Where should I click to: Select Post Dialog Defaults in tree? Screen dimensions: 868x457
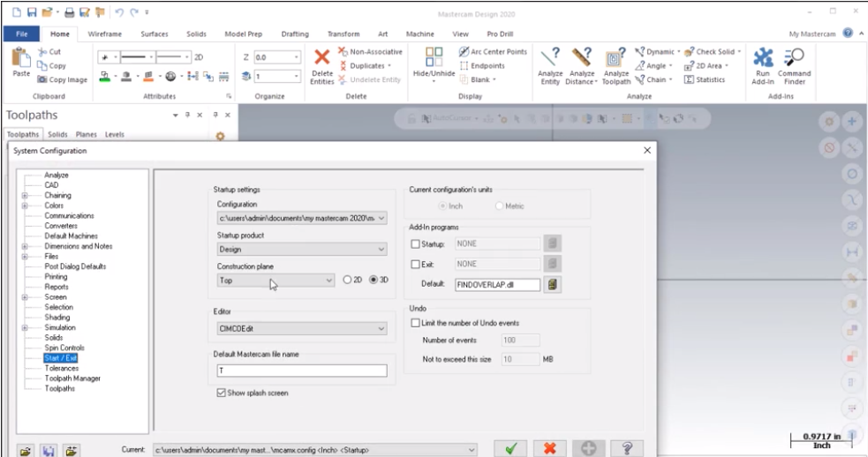pyautogui.click(x=75, y=266)
